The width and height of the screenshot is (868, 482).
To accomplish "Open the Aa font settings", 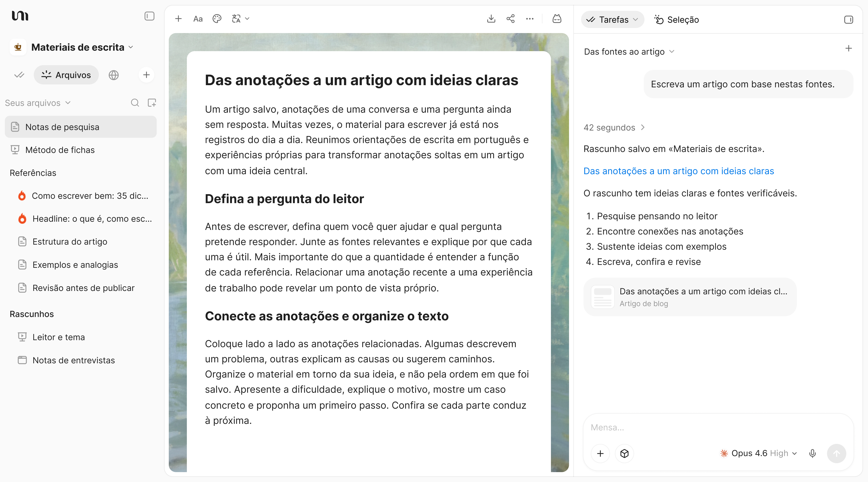I will pyautogui.click(x=198, y=19).
